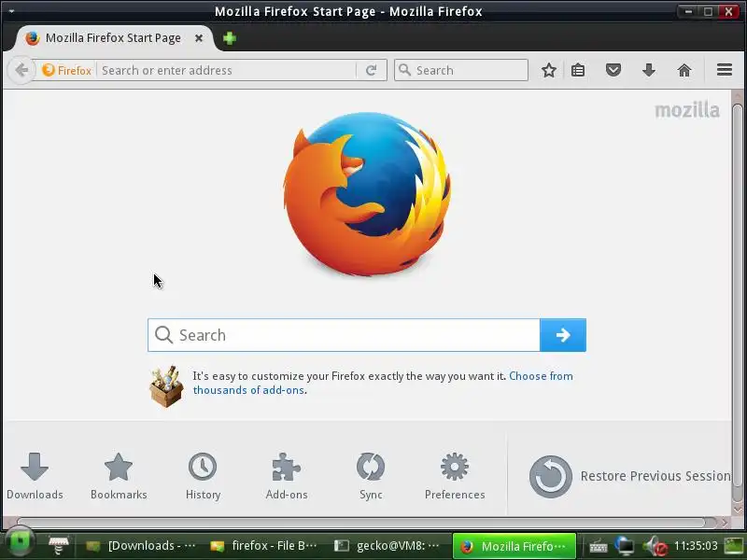
Task: Click right arrow of the horizontal scrollbar
Action: 725,523
